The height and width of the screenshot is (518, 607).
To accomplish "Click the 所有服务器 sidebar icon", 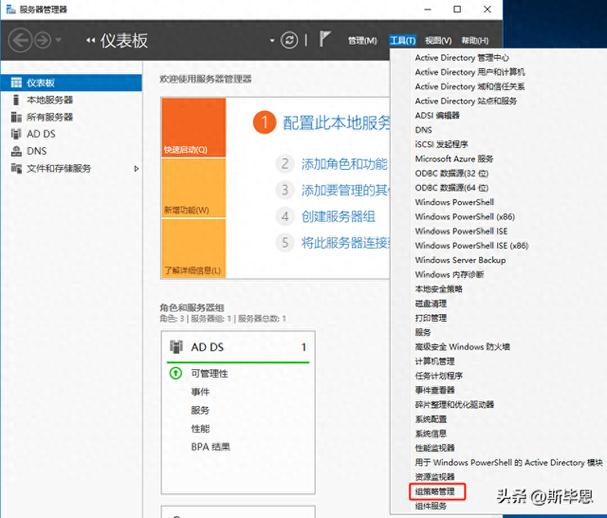I will pos(16,117).
